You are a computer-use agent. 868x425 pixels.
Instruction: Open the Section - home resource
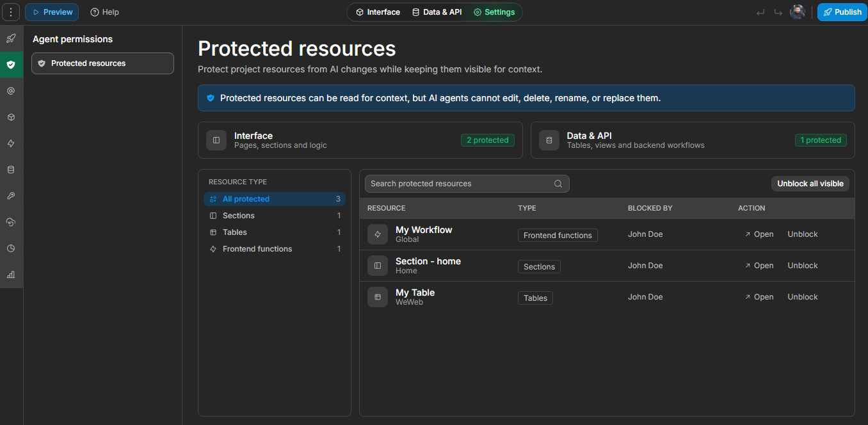point(759,266)
